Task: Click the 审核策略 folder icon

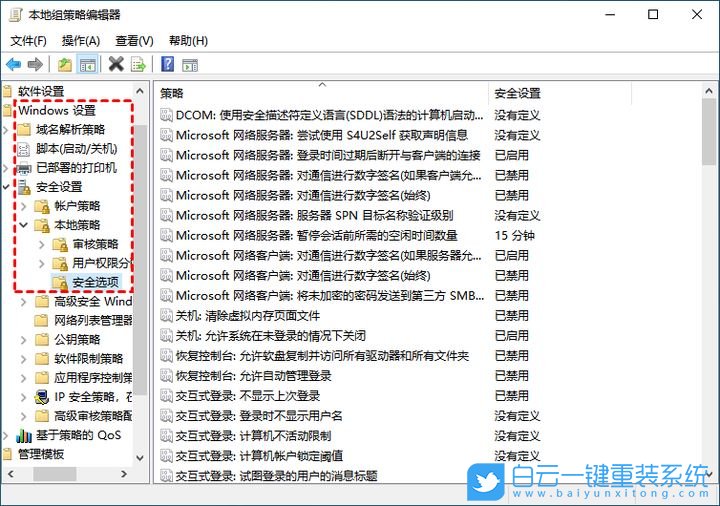Action: click(x=60, y=245)
